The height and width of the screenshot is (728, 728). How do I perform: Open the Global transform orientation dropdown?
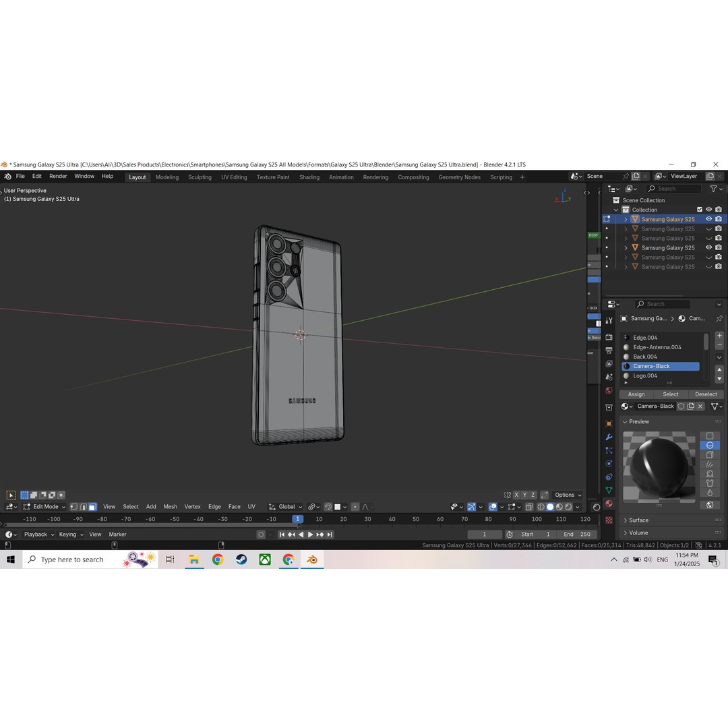[x=286, y=506]
